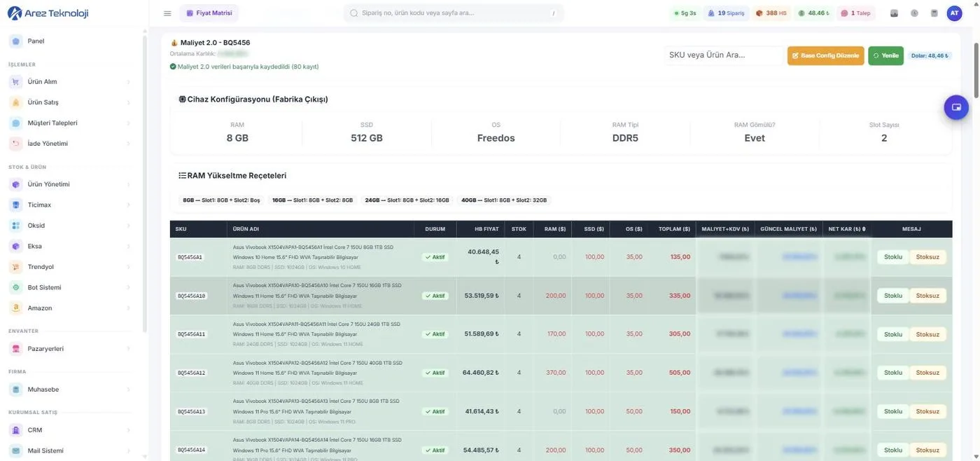Open the 19 Sipariş orders pill
This screenshot has height=461, width=980.
(725, 13)
